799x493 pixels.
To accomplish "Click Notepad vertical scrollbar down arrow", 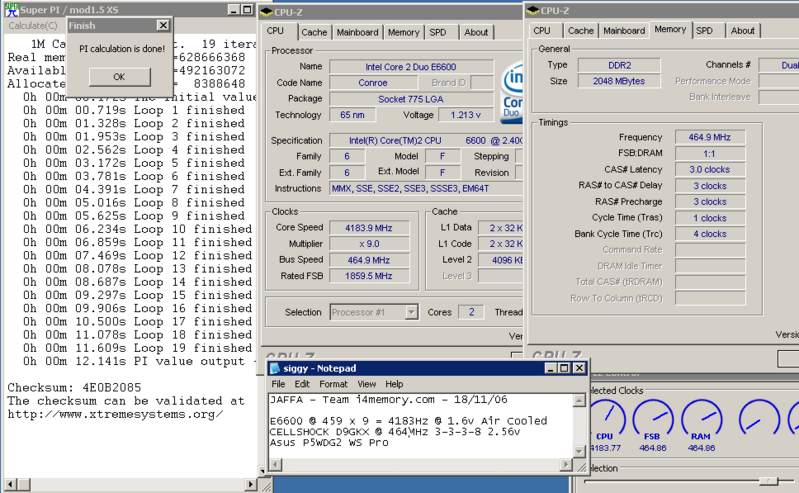I will [579, 451].
